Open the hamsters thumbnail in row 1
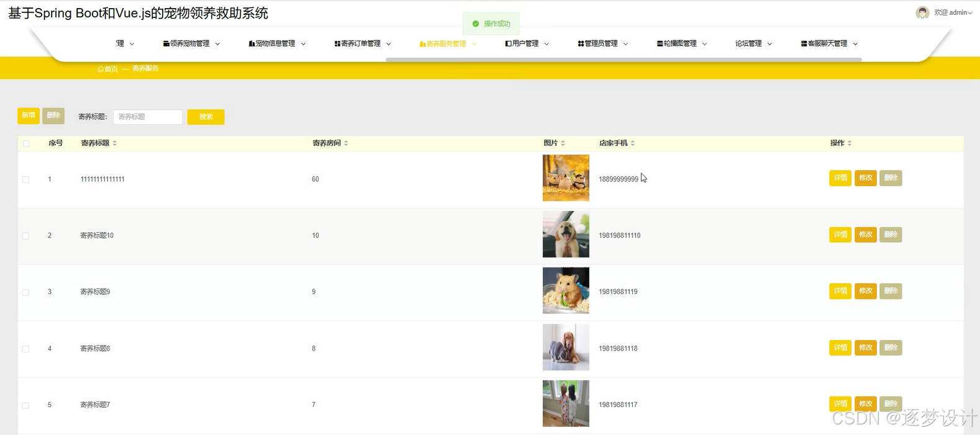 click(x=566, y=178)
